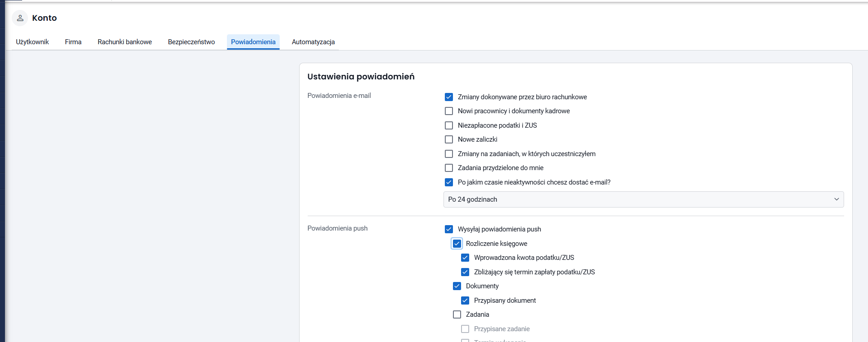Uncheck Rozliczenie księgowe push option
The height and width of the screenshot is (342, 868).
[x=457, y=244]
